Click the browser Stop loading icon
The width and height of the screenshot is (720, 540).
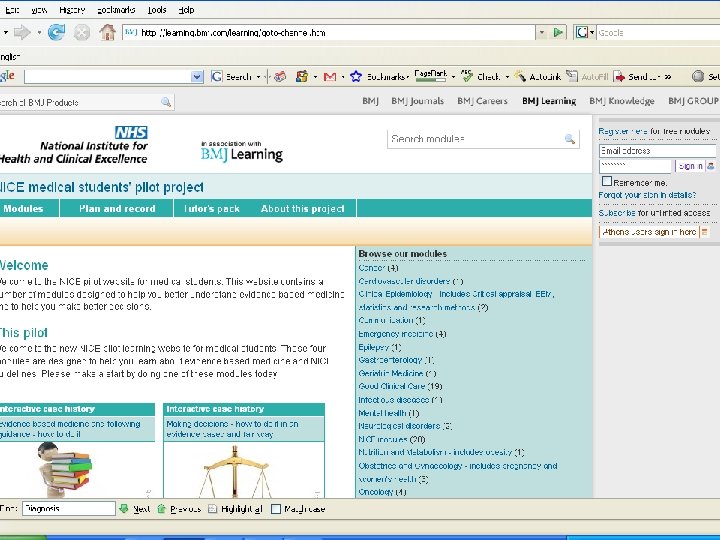point(82,33)
